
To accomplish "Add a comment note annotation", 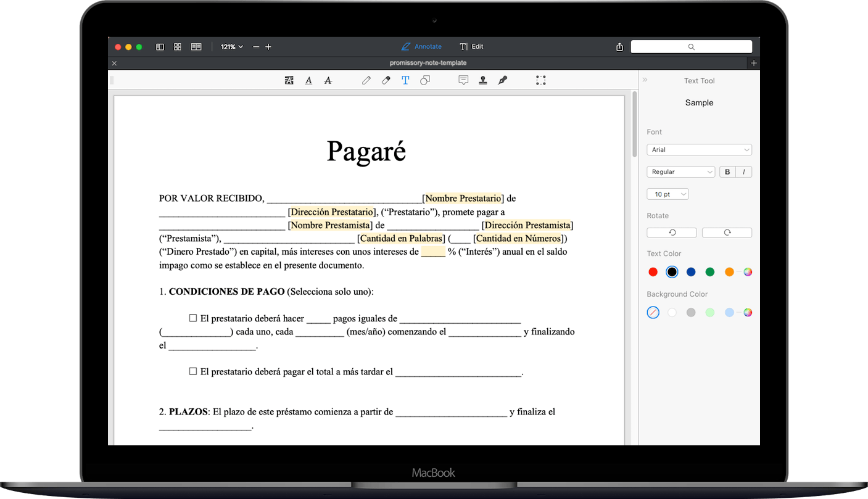I will (x=463, y=80).
